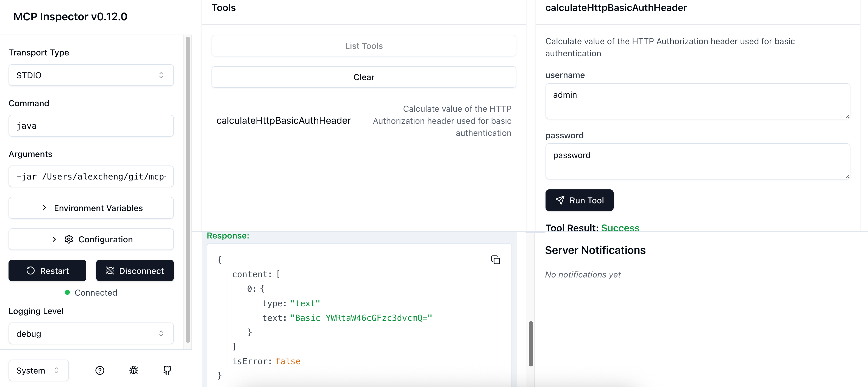The image size is (868, 387).
Task: Click into the password text field
Action: click(x=697, y=161)
